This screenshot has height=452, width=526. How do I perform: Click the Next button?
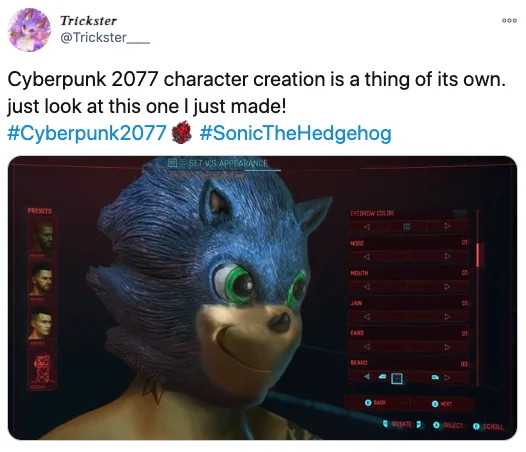[x=442, y=403]
